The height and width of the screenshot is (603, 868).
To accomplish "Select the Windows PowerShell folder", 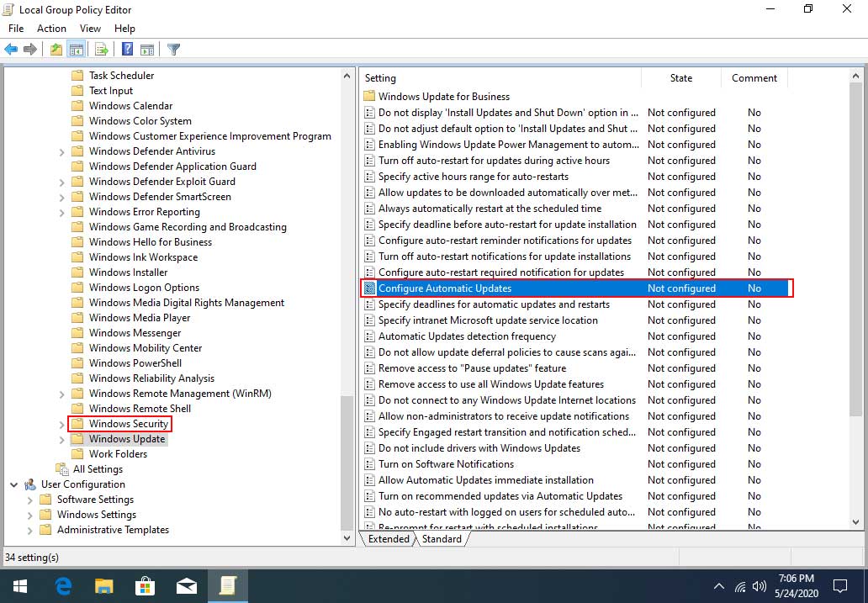I will point(135,363).
